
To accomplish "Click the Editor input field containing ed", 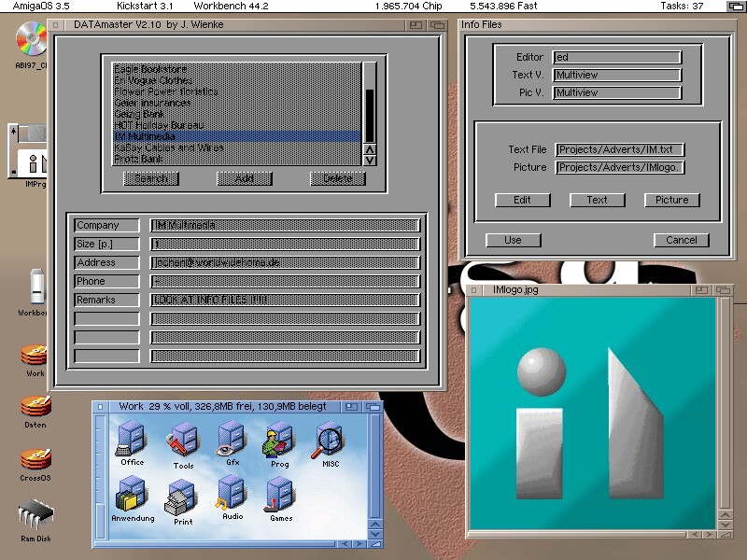I will pos(616,58).
